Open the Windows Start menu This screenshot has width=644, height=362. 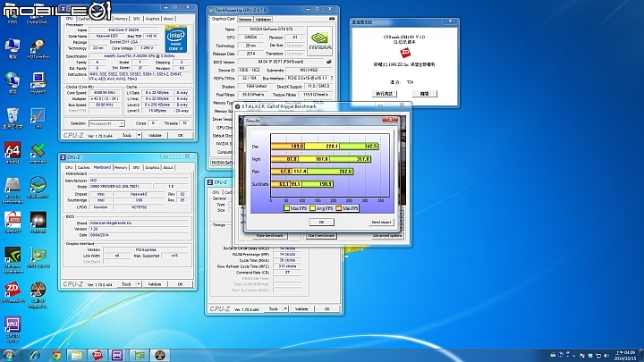pos(9,355)
